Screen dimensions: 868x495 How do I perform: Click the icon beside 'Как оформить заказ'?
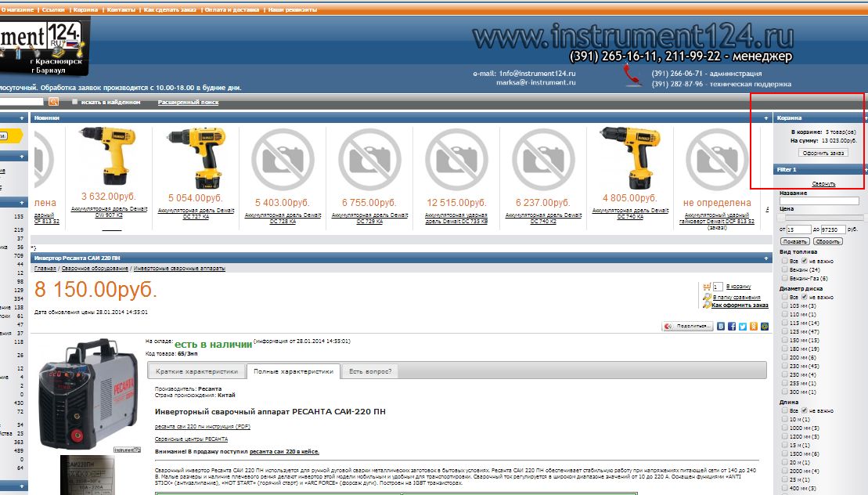point(706,305)
